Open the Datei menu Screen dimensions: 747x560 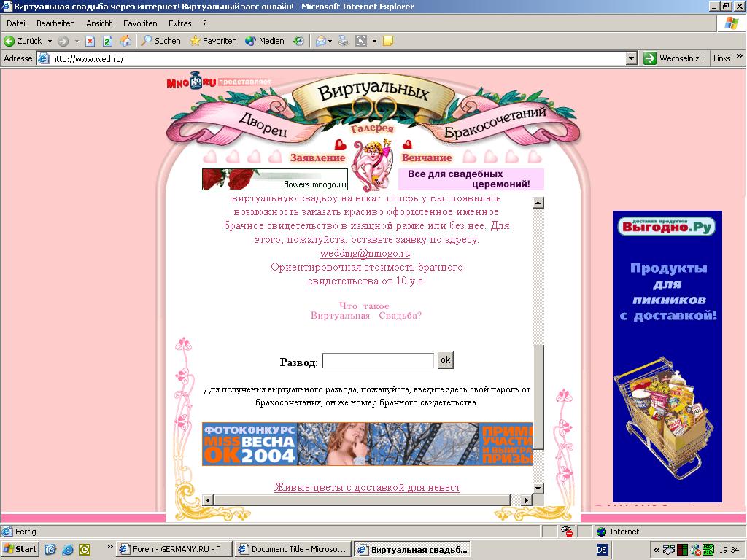coord(16,23)
